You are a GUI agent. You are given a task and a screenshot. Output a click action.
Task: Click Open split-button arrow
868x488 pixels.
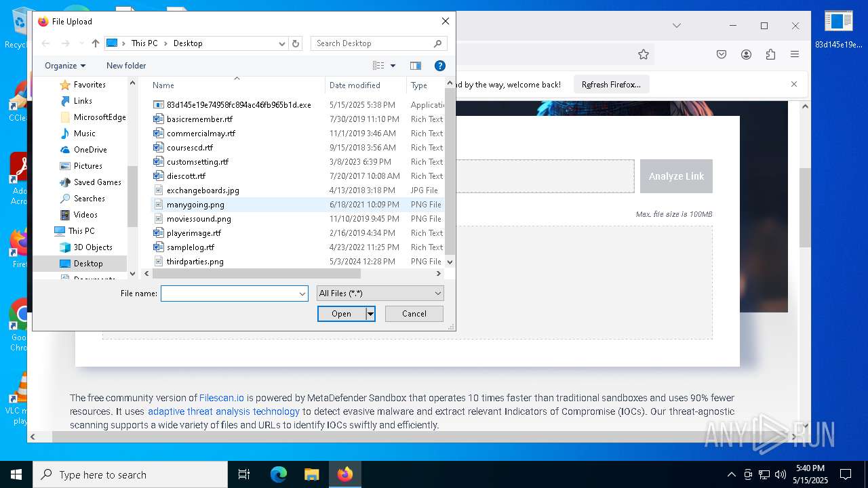point(370,314)
